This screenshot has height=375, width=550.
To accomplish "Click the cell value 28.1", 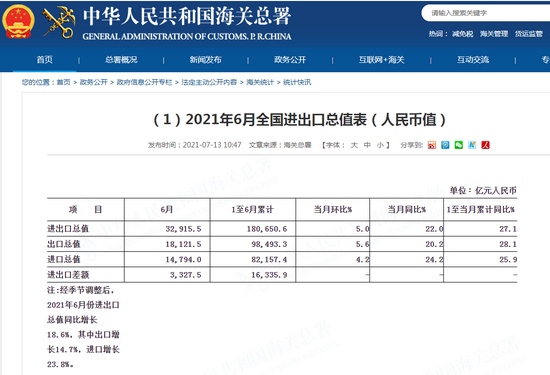I will [508, 244].
